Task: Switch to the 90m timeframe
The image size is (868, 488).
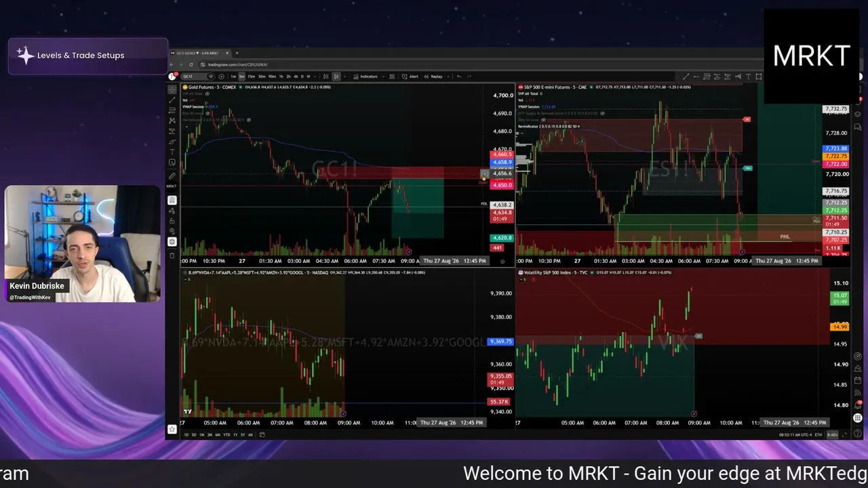Action: [x=272, y=77]
